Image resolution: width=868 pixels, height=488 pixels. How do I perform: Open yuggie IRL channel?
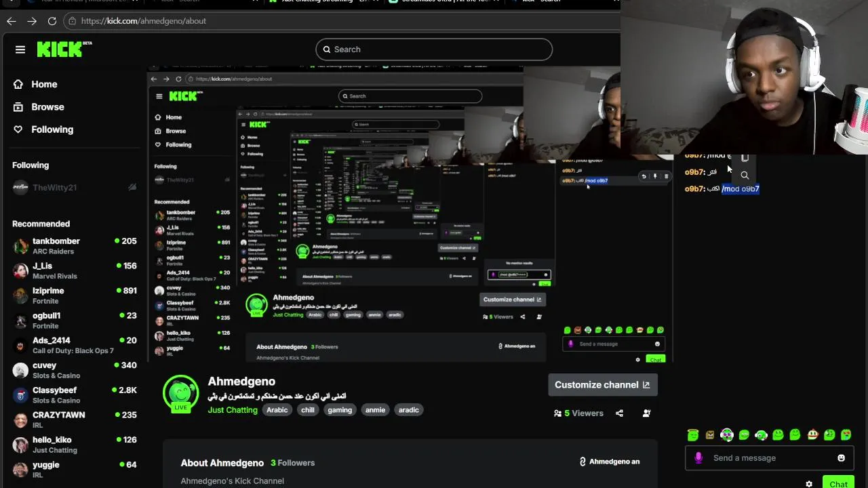pyautogui.click(x=74, y=470)
